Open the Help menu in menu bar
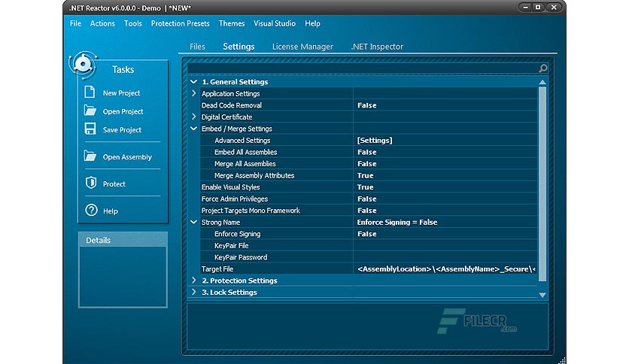This screenshot has width=629, height=364. (x=312, y=23)
